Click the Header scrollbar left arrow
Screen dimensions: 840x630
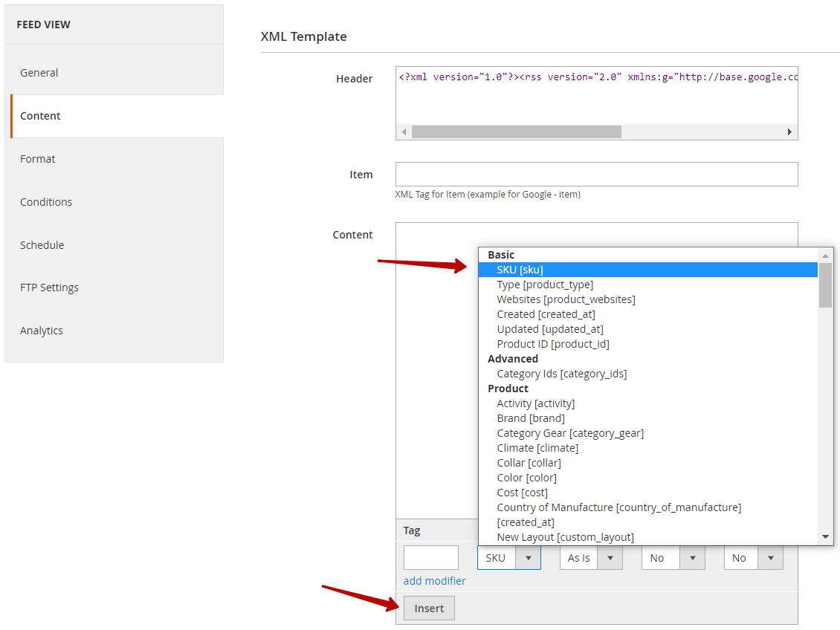404,131
